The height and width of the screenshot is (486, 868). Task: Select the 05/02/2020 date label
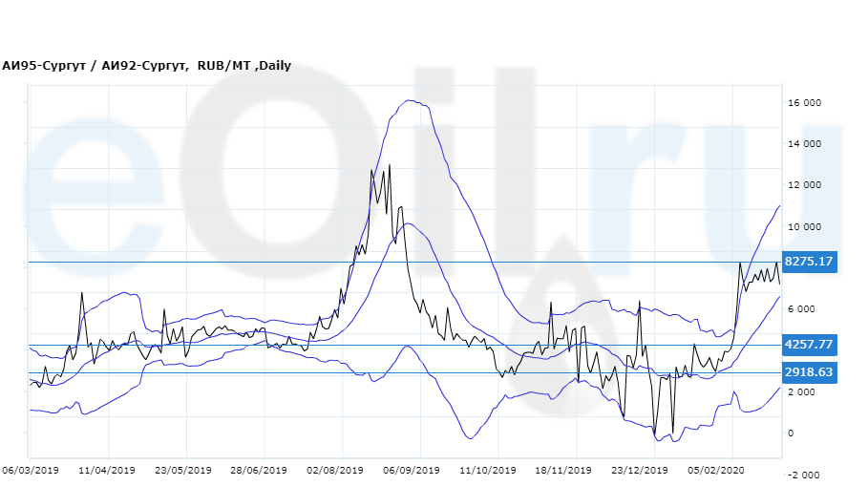pos(716,471)
